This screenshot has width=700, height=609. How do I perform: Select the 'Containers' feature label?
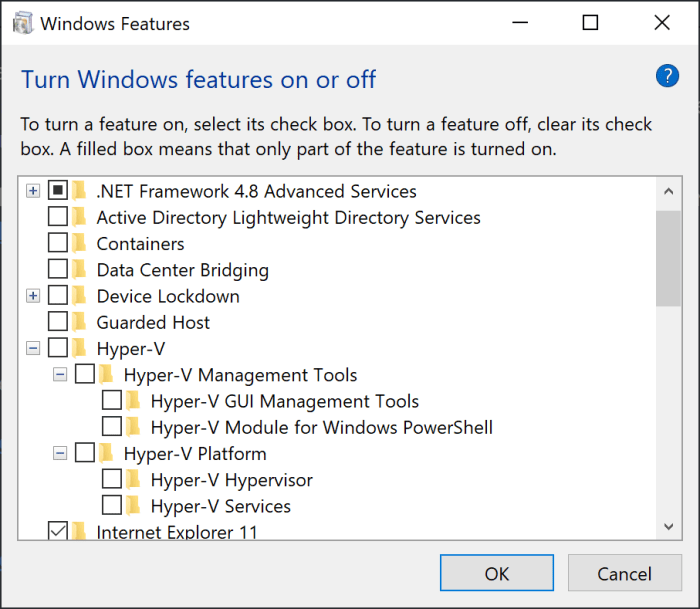[140, 244]
